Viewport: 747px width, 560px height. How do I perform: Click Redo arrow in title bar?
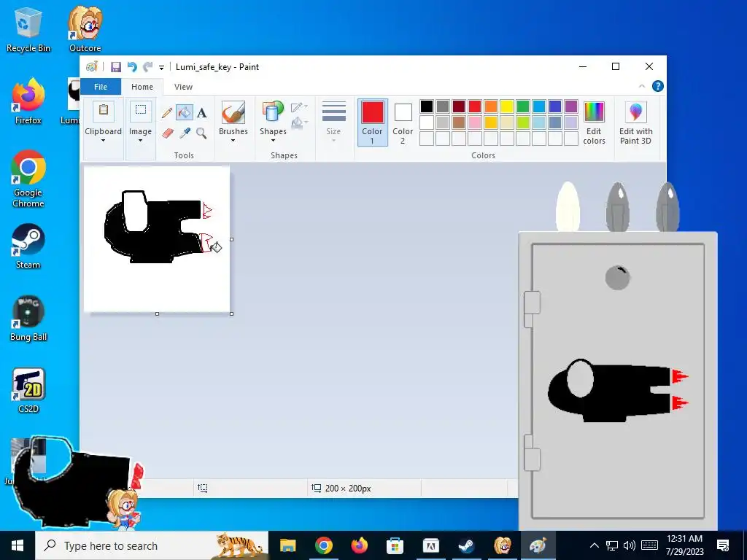click(x=147, y=67)
